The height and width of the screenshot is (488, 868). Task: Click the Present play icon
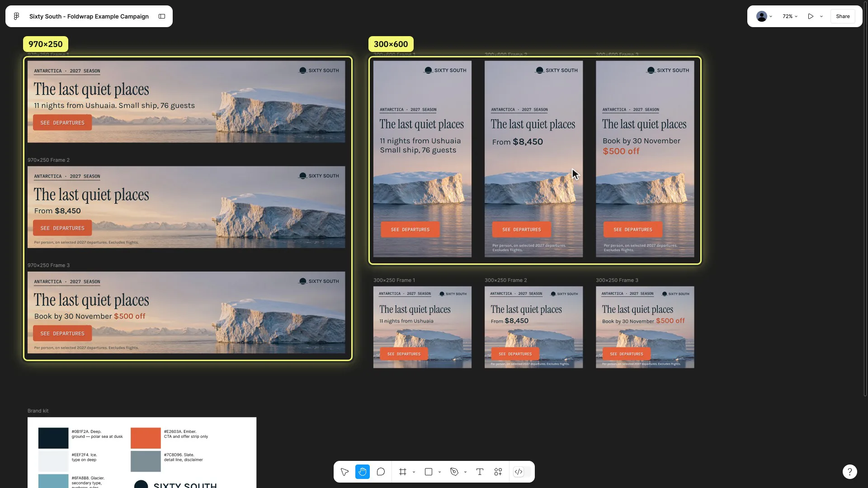coord(811,16)
